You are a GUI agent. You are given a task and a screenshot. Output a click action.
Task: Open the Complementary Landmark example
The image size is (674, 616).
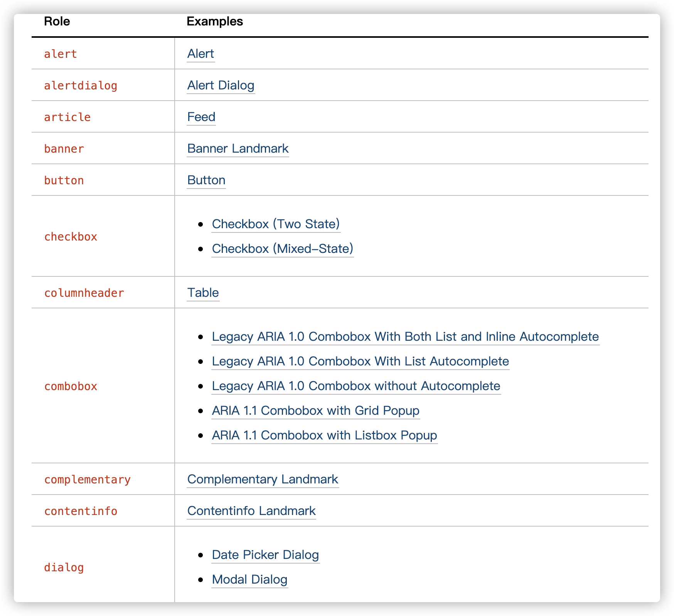[263, 479]
